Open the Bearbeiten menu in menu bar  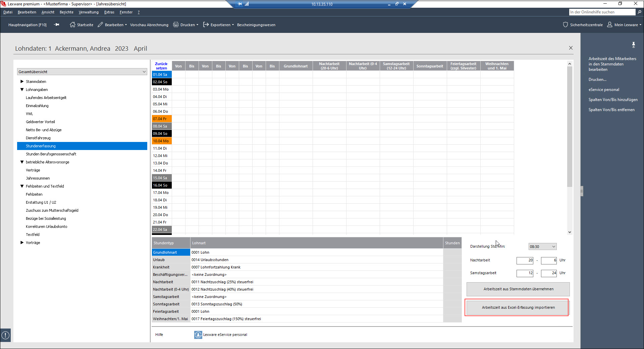point(27,12)
